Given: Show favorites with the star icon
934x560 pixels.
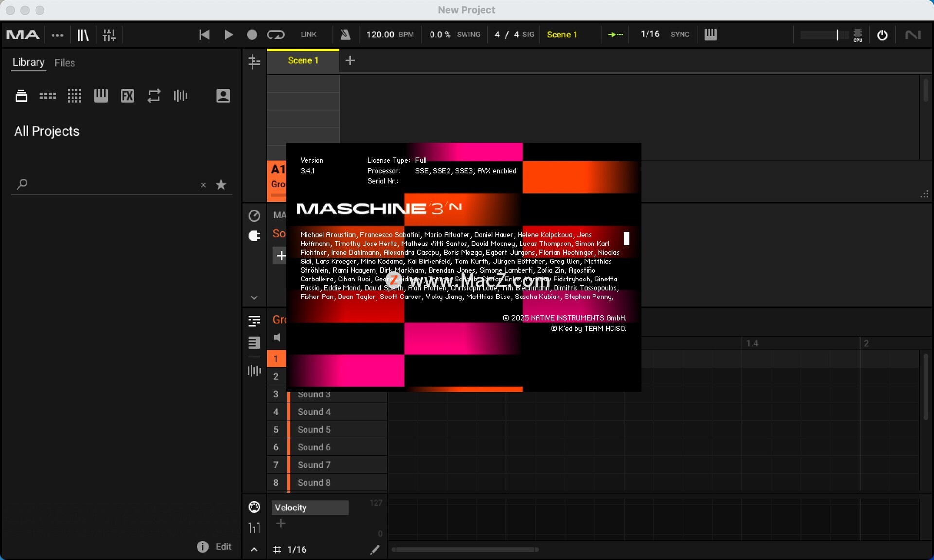Looking at the screenshot, I should pyautogui.click(x=221, y=185).
